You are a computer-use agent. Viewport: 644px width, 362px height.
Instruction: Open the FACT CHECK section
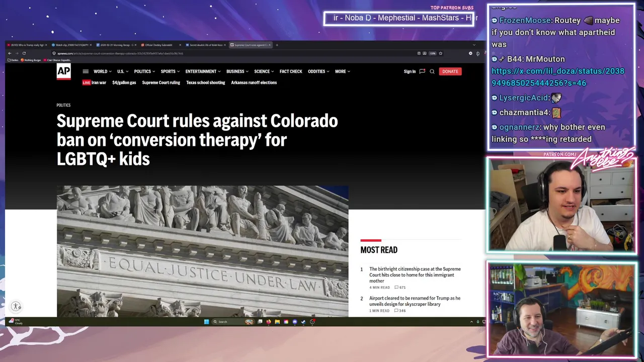pos(291,71)
